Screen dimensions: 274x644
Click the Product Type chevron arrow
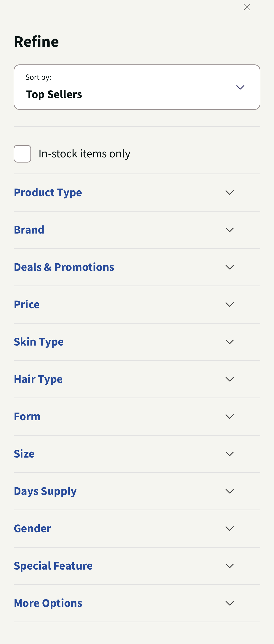[x=230, y=193]
